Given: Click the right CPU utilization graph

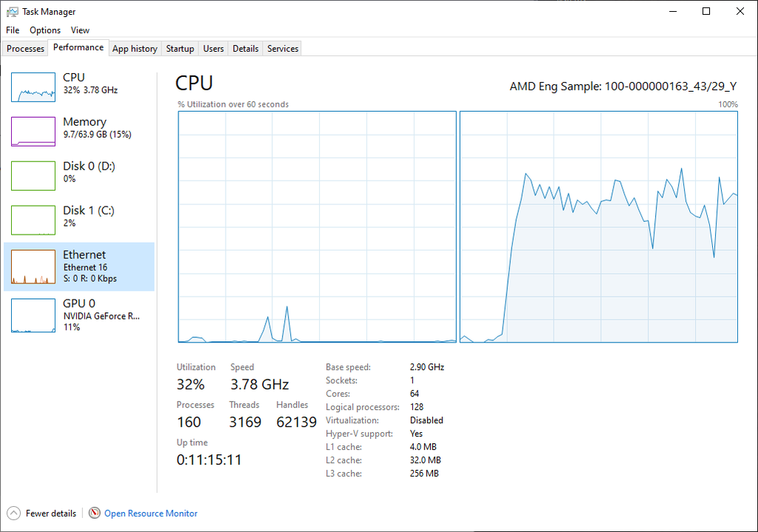Looking at the screenshot, I should (598, 226).
